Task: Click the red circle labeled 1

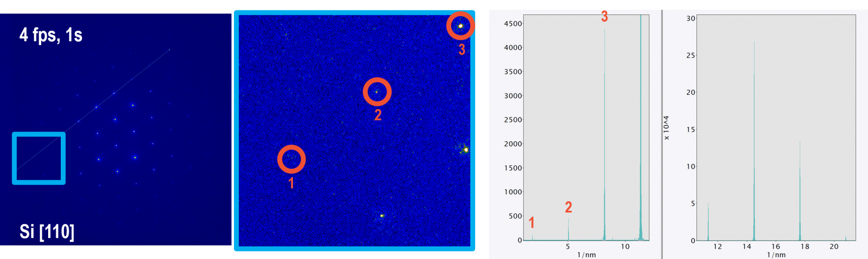Action: [291, 159]
